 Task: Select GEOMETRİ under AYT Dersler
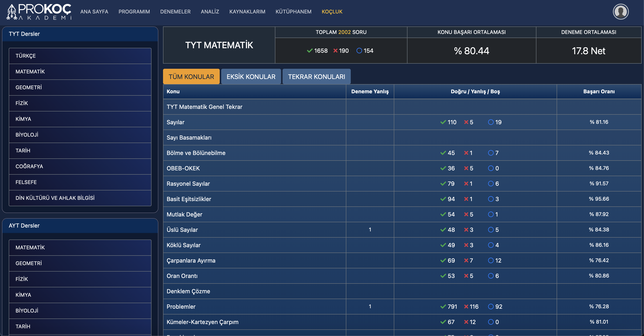80,263
